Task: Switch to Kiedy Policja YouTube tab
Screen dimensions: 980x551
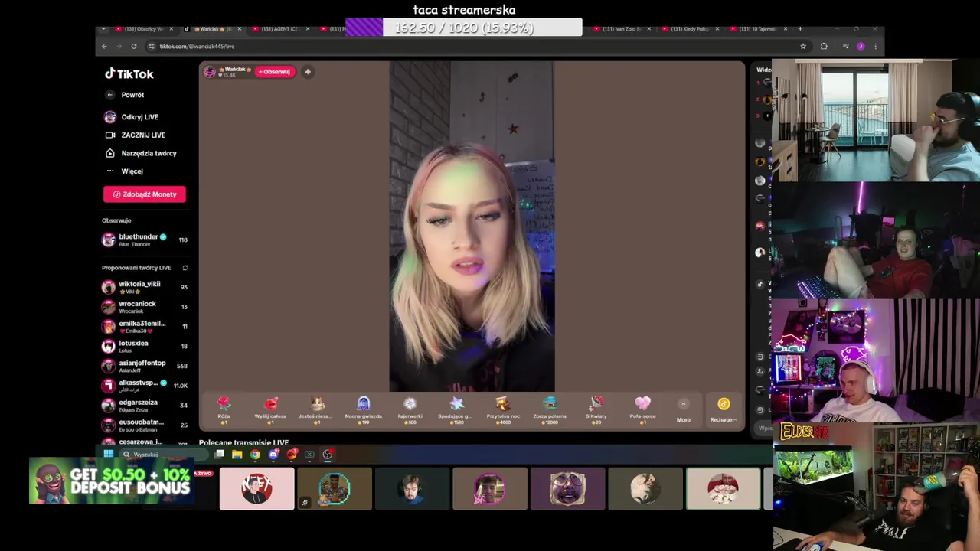Action: (x=691, y=29)
